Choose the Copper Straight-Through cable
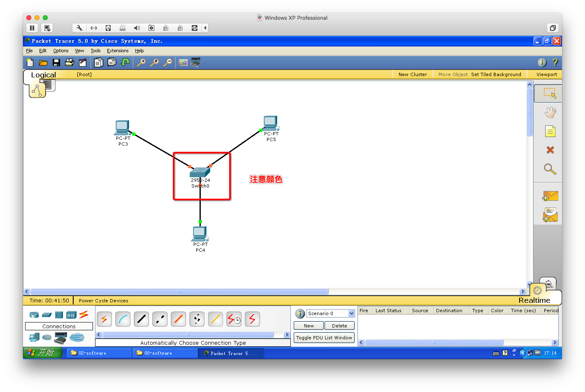Screen dimensions: 585x392 pos(142,319)
